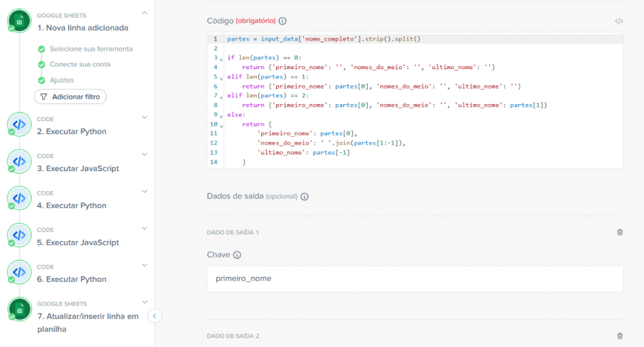Fold code at line 3 arrow
The height and width of the screenshot is (347, 644).
221,59
